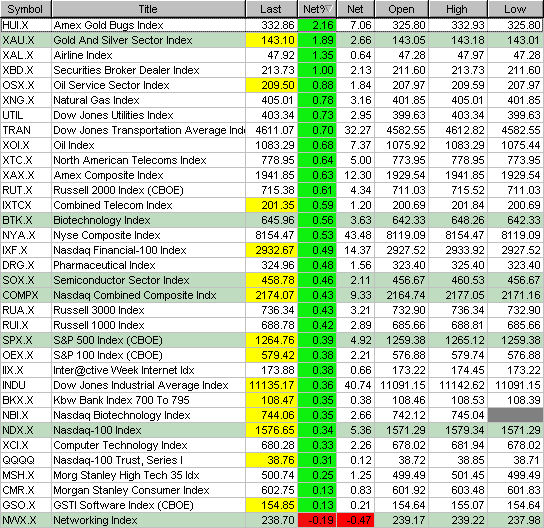Click the Low column header
Image resolution: width=544 pixels, height=528 pixels.
[516, 9]
